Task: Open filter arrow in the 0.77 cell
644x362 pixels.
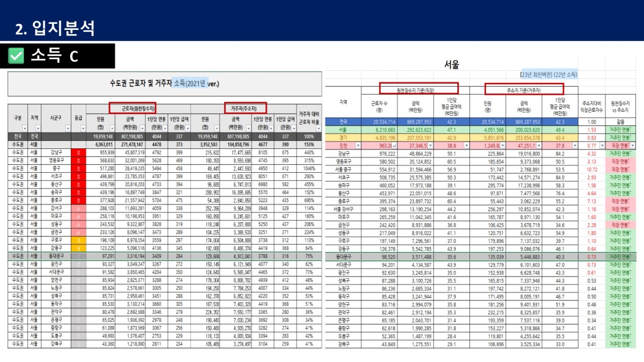Action: 602,146
